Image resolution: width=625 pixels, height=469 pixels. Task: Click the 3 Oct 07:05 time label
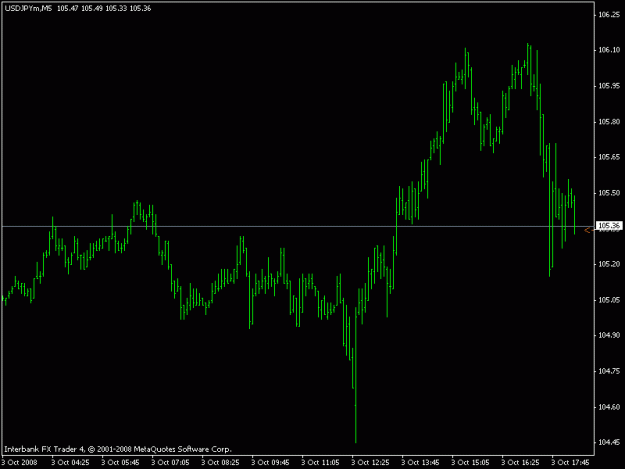(170, 463)
